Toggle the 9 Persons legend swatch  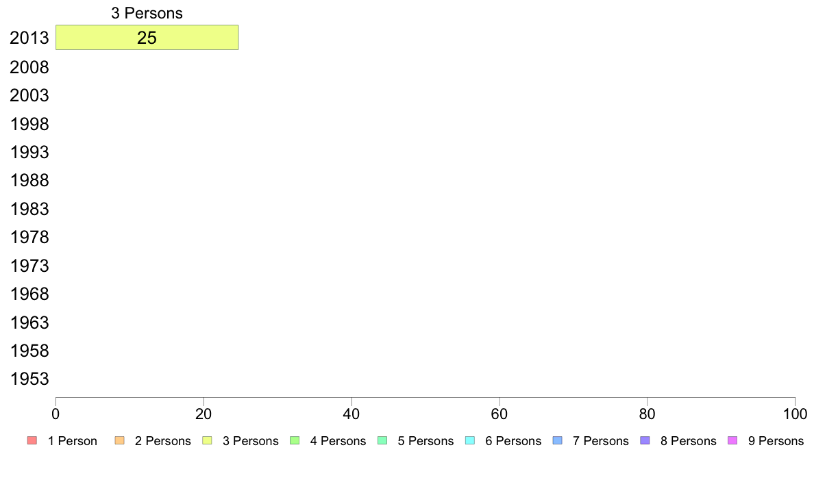[x=732, y=441]
